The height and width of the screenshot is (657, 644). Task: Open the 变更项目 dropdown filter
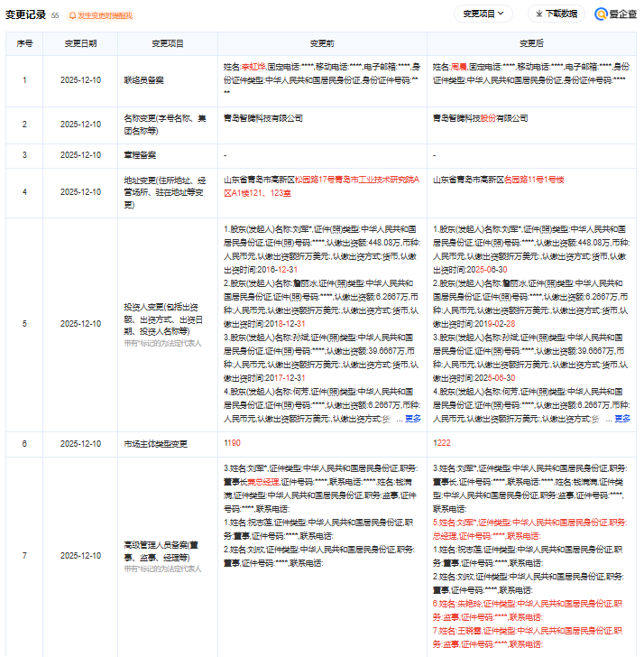click(x=483, y=14)
